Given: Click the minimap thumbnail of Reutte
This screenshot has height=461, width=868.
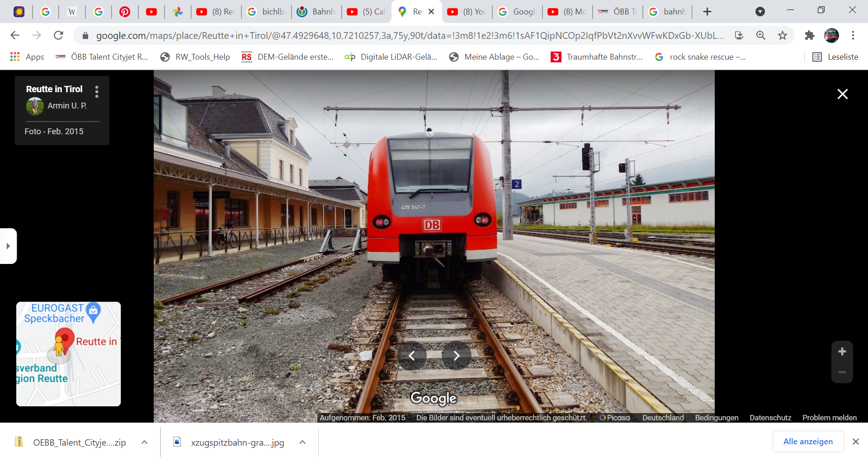Looking at the screenshot, I should tap(68, 354).
